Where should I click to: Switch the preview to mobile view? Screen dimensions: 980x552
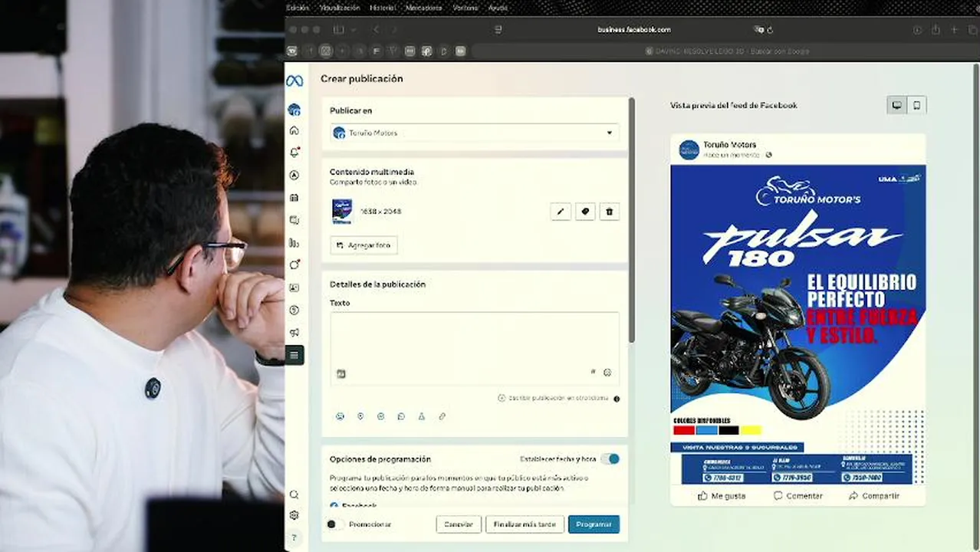pyautogui.click(x=916, y=106)
